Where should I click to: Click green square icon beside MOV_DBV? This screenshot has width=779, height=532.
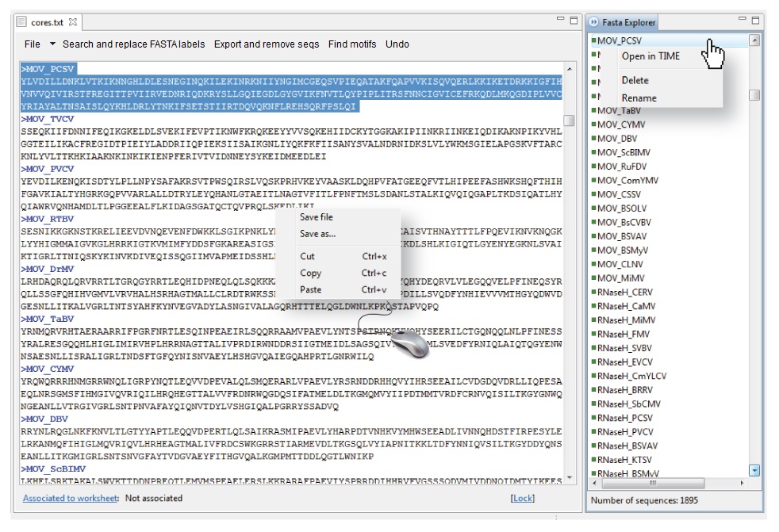[x=593, y=139]
